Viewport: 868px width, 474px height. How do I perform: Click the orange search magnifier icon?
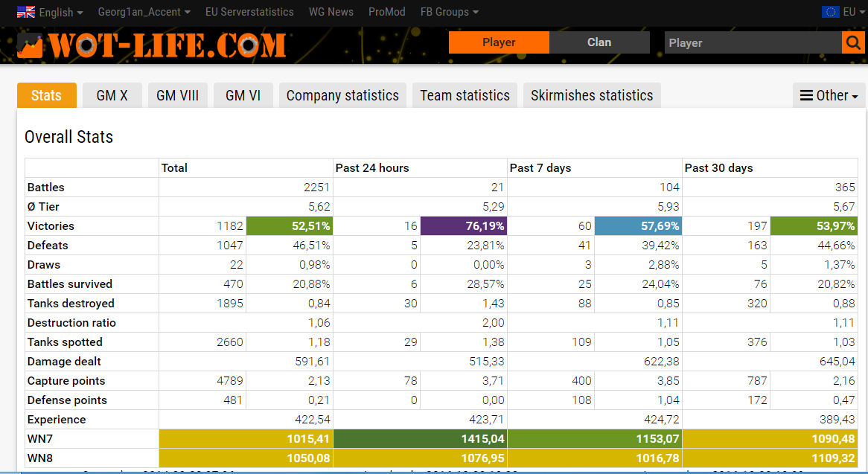853,42
